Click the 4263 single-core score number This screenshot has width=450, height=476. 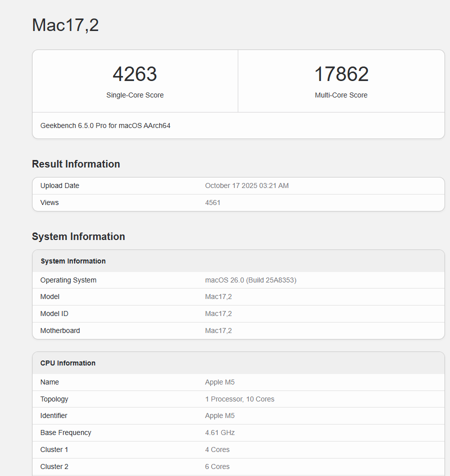[135, 74]
